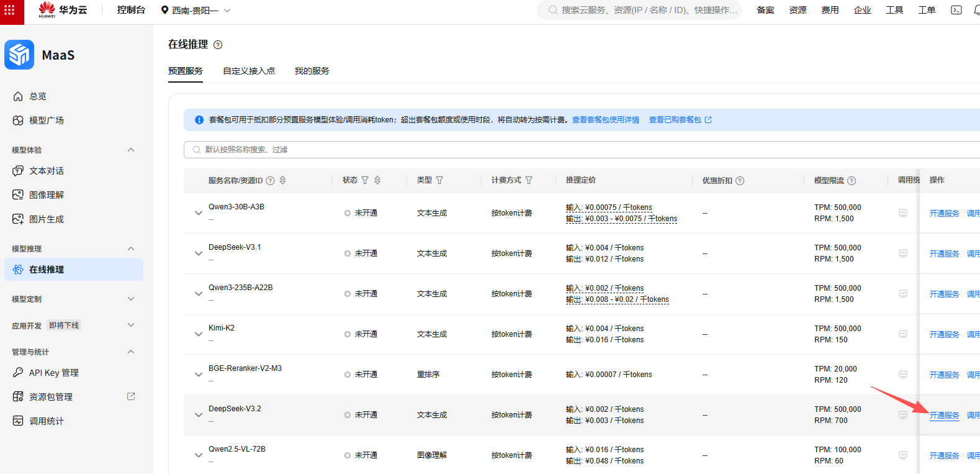This screenshot has width=980, height=474.
Task: Expand the Qwen3-235B-A22B row
Action: click(x=199, y=294)
